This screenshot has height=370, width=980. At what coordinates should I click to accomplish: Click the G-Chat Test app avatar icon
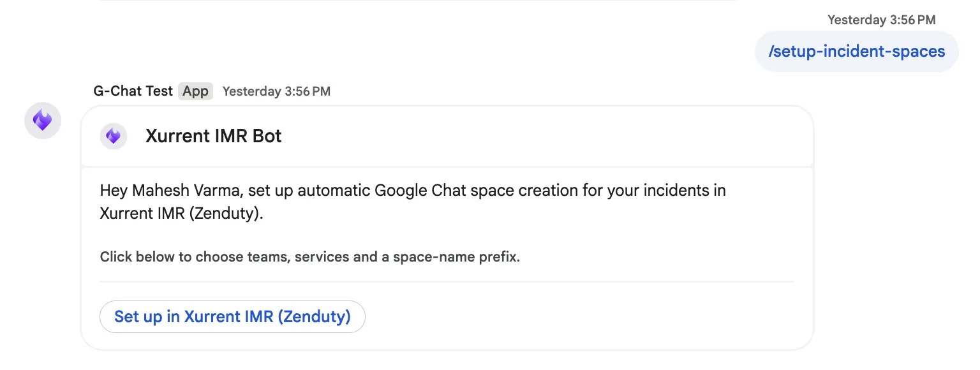(x=43, y=120)
